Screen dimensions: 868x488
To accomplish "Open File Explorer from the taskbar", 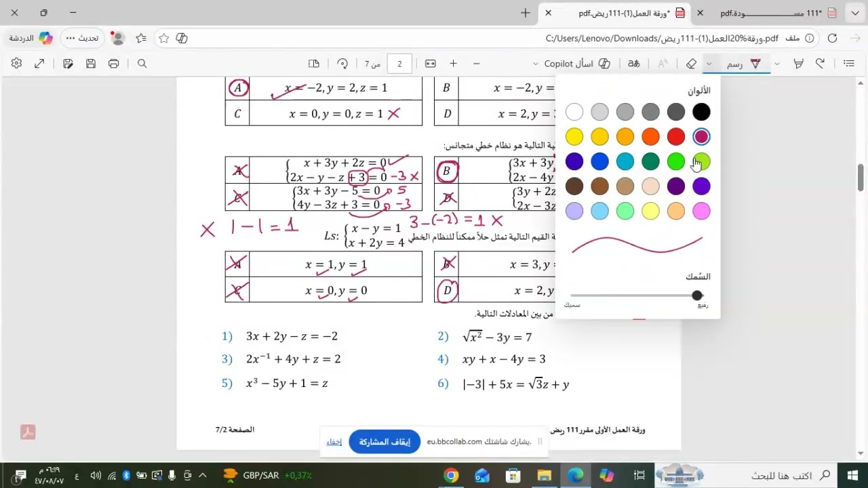I will pos(544,475).
